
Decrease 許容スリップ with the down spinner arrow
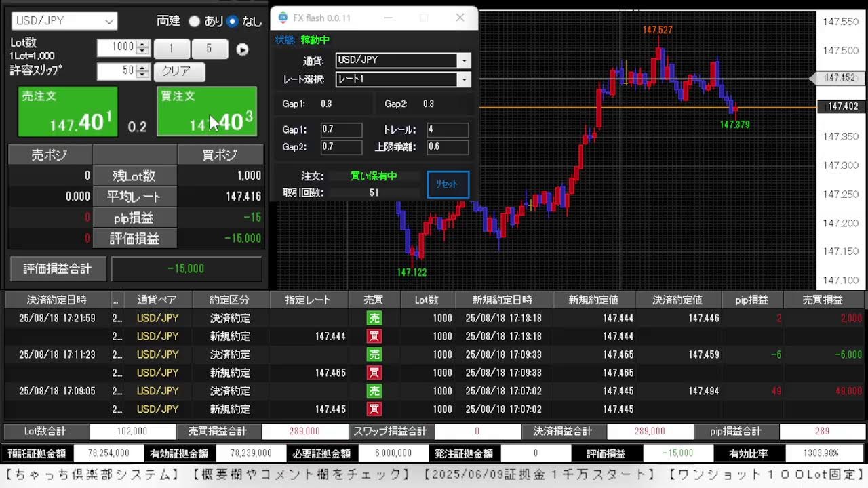[x=142, y=75]
